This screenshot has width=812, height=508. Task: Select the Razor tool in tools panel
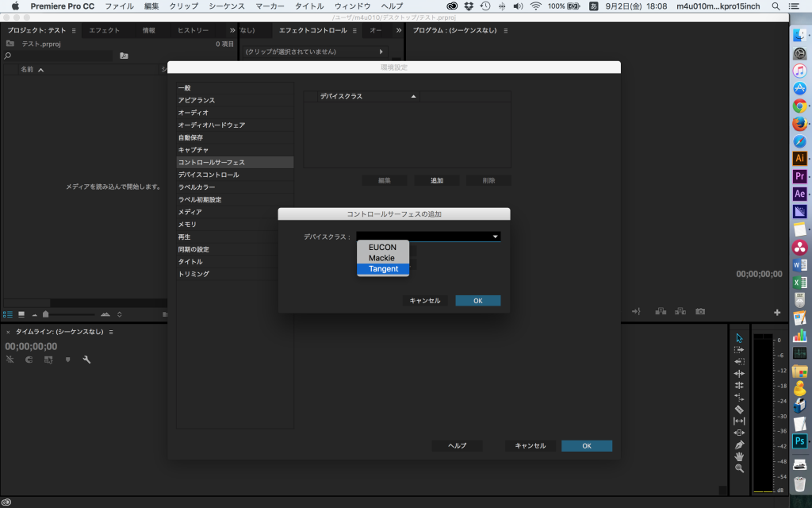pos(739,409)
